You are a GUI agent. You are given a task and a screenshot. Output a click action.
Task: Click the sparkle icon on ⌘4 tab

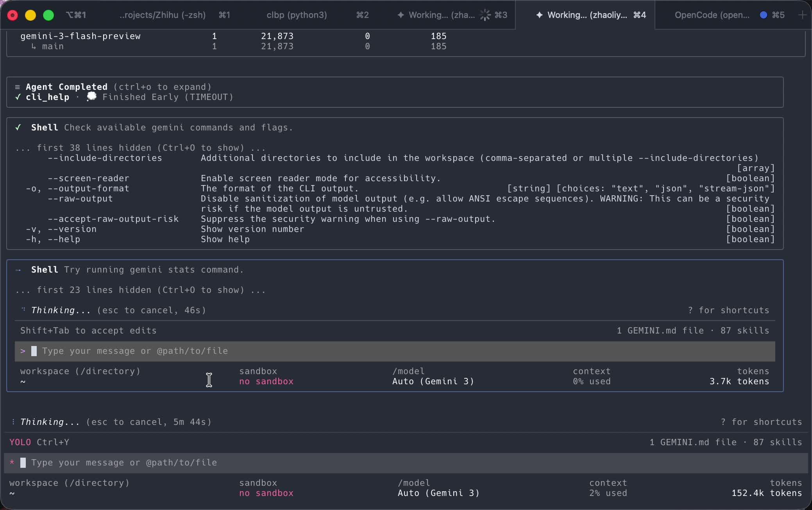pos(539,15)
